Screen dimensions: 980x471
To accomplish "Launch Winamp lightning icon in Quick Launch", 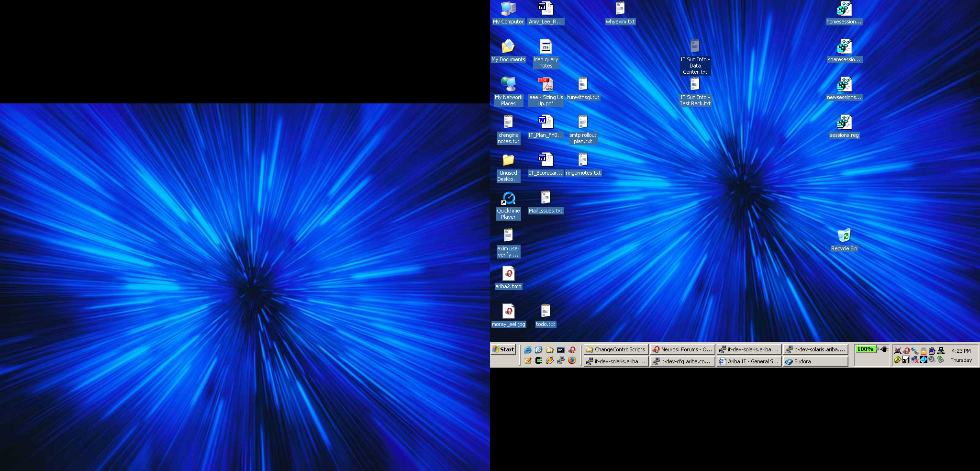I will 550,360.
